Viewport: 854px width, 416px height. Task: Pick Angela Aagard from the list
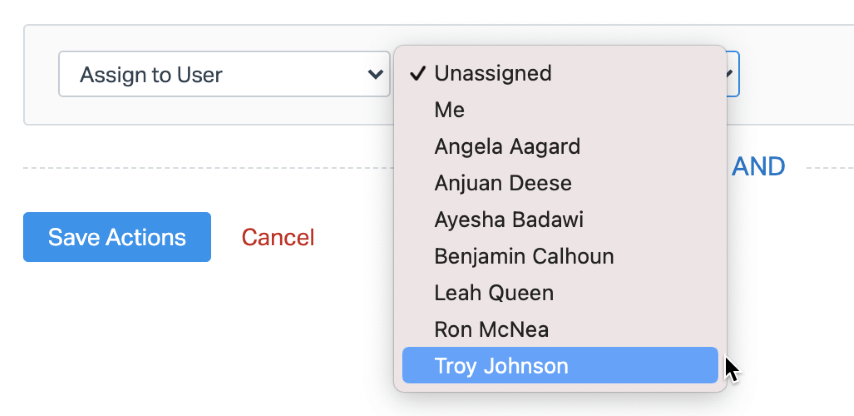507,147
